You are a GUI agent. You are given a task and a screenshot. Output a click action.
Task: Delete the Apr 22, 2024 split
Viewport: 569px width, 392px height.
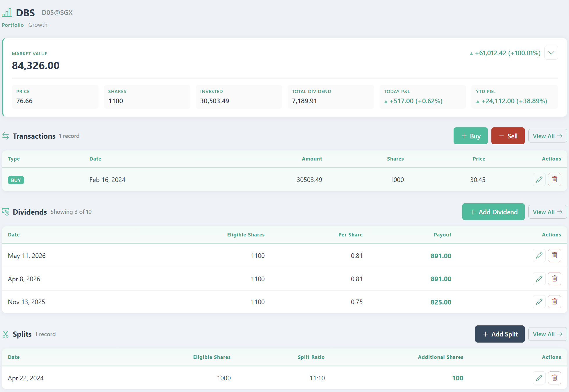pos(554,378)
